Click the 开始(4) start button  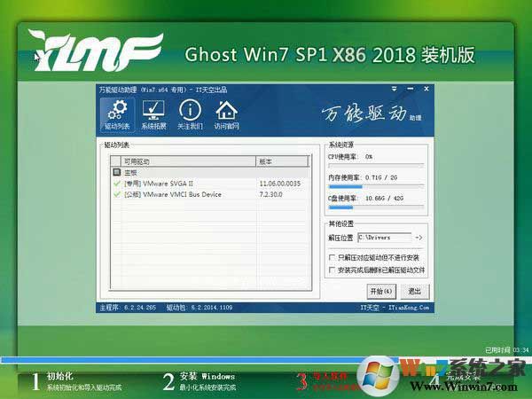pyautogui.click(x=381, y=292)
